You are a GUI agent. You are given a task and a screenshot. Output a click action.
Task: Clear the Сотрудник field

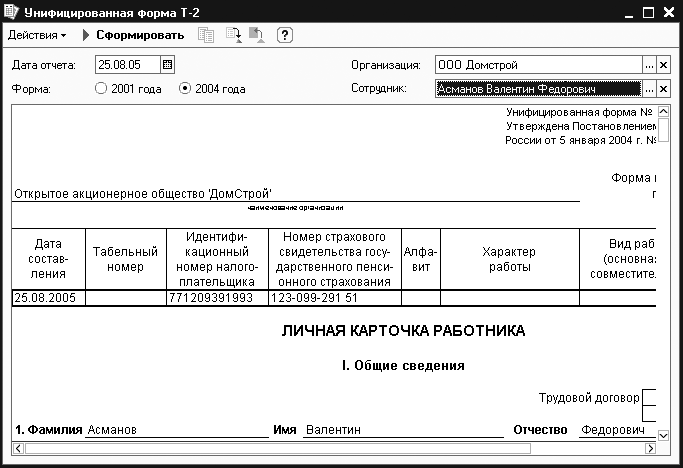pyautogui.click(x=663, y=89)
